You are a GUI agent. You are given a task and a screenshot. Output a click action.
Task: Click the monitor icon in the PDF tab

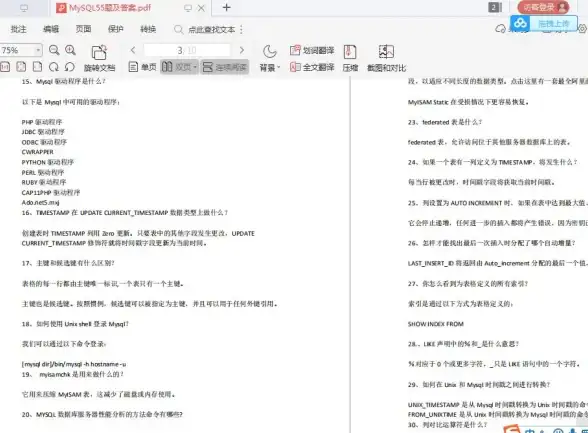pos(188,8)
